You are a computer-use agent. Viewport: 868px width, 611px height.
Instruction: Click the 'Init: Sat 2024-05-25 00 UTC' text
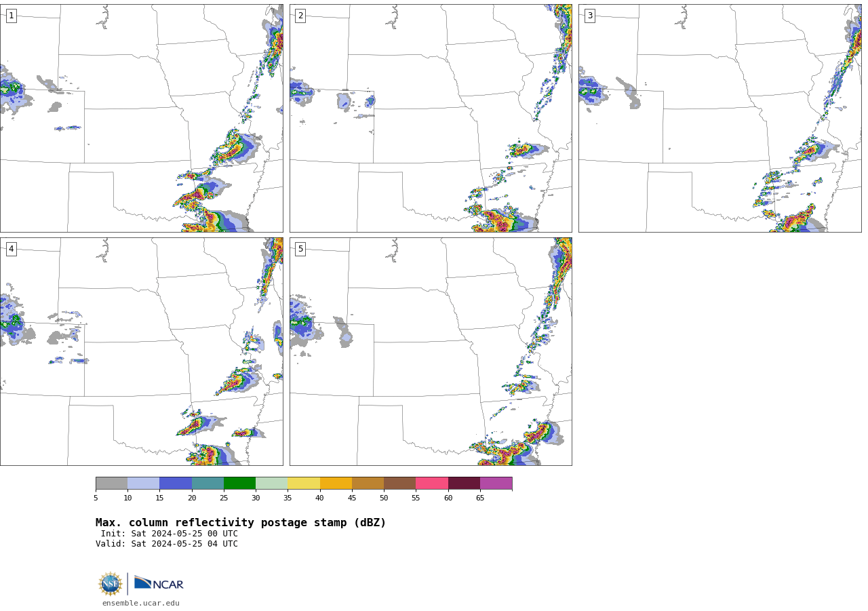170,534
